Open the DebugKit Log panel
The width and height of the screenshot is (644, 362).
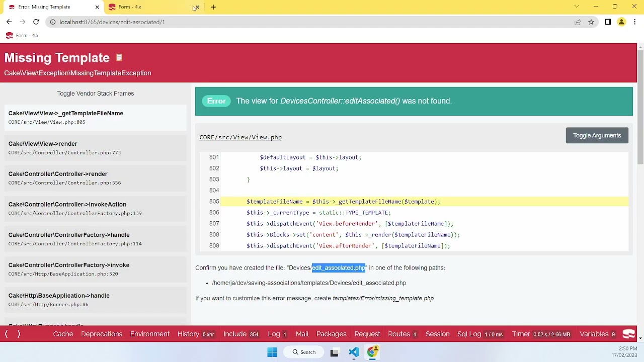point(277,334)
